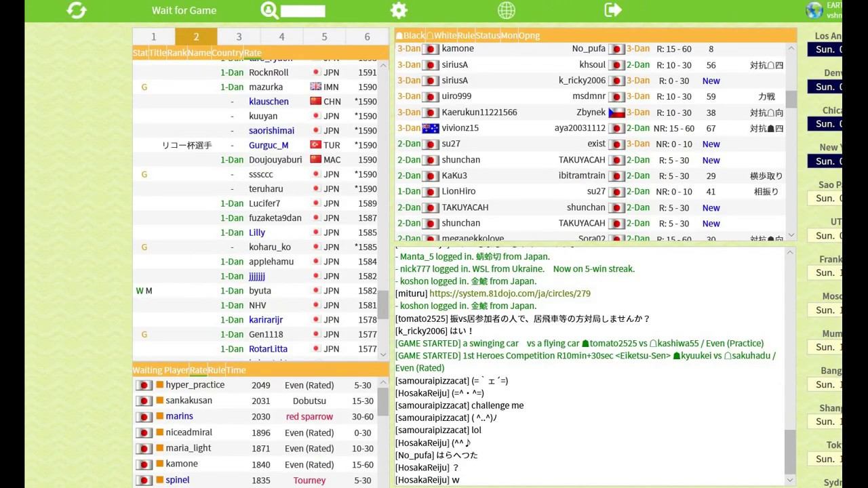This screenshot has height=488, width=868.
Task: Sort players by the Country column header
Action: tap(227, 53)
